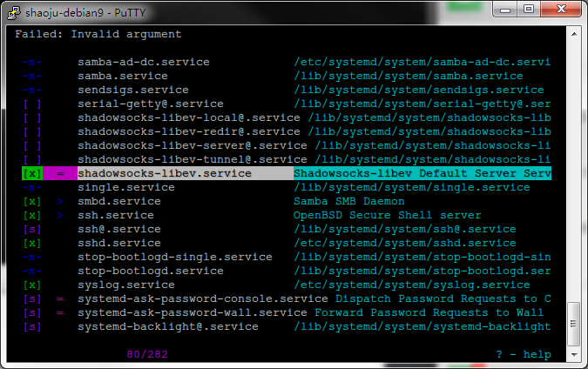
Task: Select the stop-bootlogd-single.service row name
Action: (175, 257)
